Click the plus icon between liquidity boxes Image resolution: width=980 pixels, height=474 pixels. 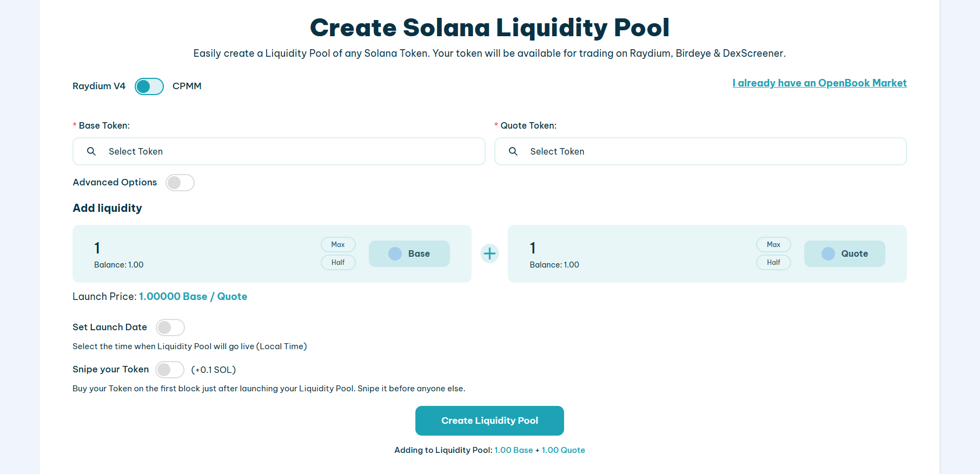coord(489,253)
